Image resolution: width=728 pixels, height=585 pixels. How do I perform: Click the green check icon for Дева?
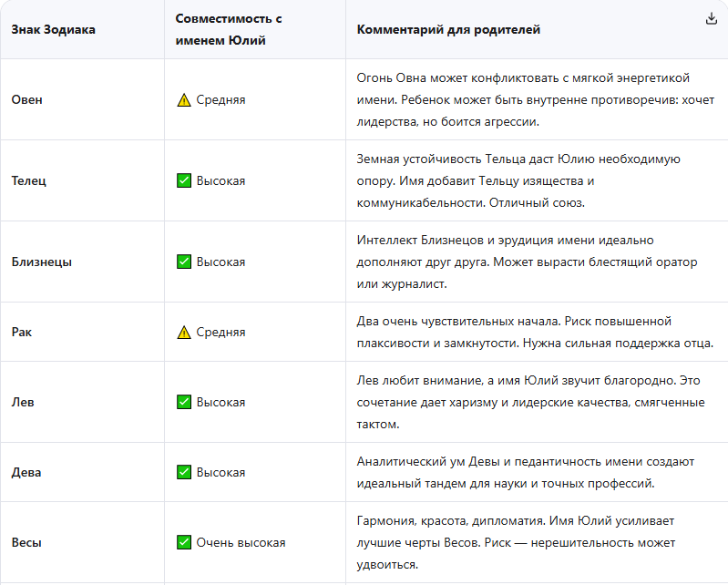(x=184, y=472)
